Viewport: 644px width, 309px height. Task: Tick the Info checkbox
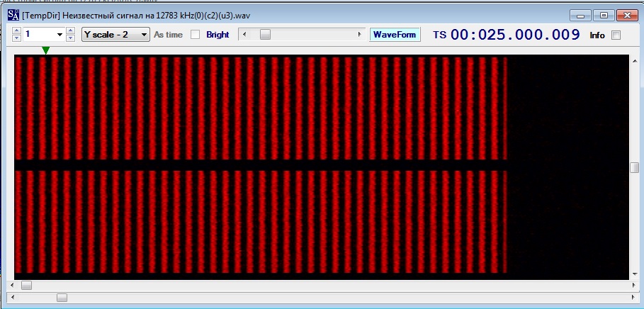(616, 35)
